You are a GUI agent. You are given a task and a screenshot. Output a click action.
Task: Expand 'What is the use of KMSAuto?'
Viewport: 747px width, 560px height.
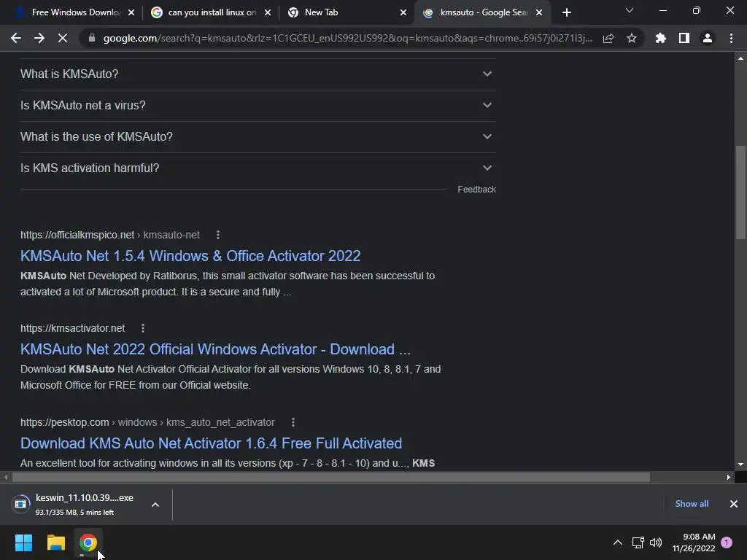pos(258,136)
